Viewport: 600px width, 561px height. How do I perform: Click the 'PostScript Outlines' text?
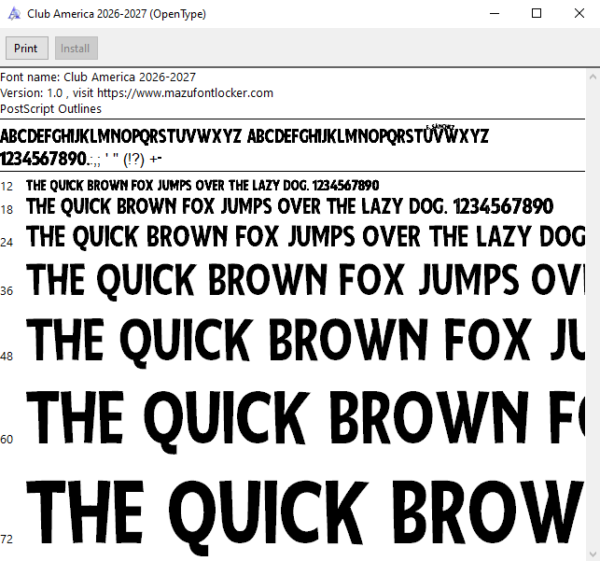coord(51,109)
